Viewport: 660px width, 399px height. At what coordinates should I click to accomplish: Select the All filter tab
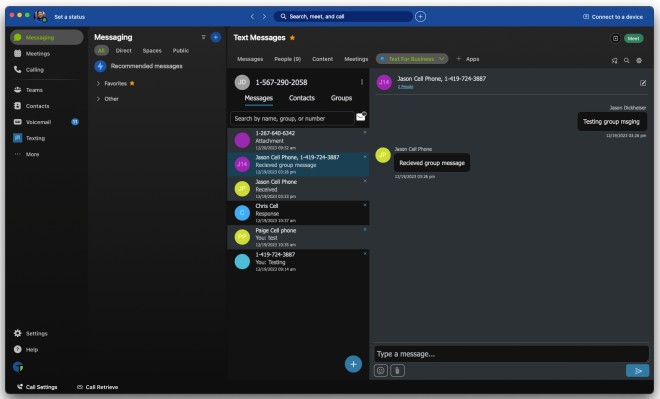[x=101, y=51]
